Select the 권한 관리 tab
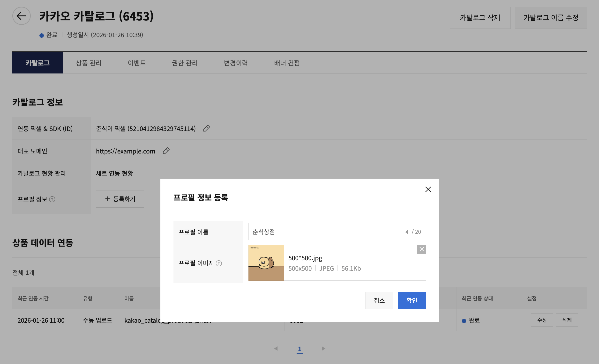This screenshot has height=364, width=599. tap(185, 63)
